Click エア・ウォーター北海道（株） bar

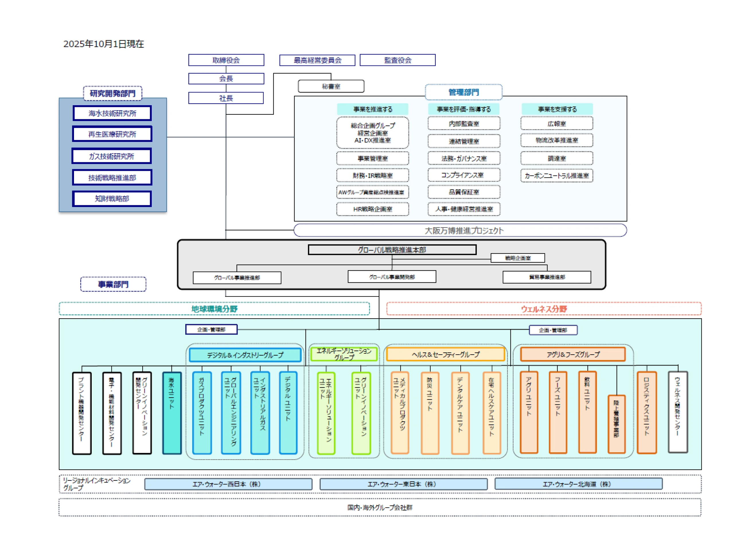[x=578, y=484]
